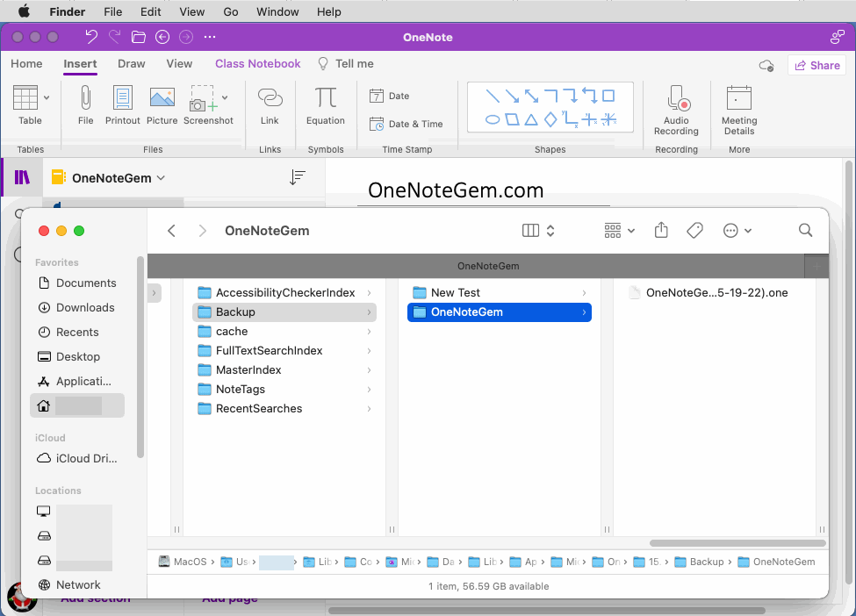Screen dimensions: 856x616
Task: Click the OneNoteGem.com page title
Action: tap(456, 190)
